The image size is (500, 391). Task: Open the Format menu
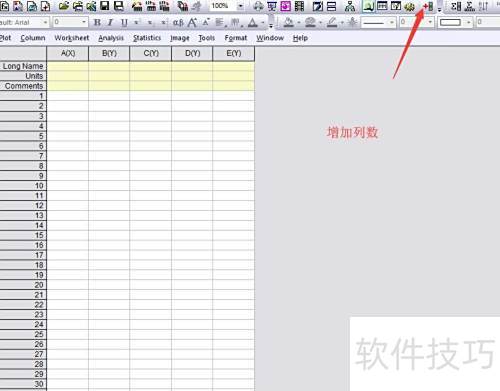236,38
